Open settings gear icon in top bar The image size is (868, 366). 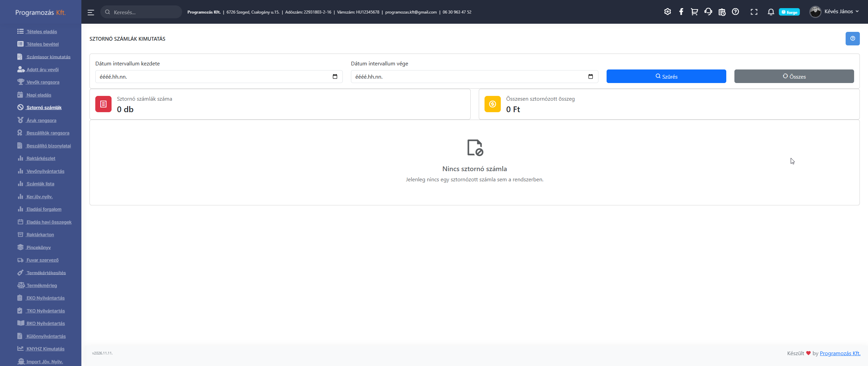point(667,12)
